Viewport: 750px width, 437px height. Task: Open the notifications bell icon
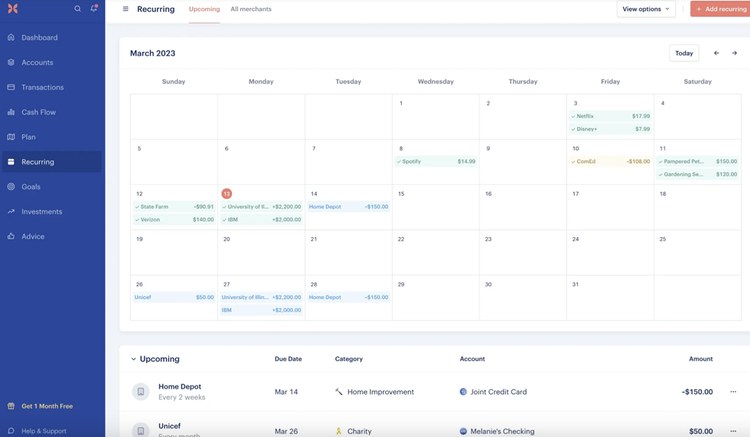pos(94,9)
